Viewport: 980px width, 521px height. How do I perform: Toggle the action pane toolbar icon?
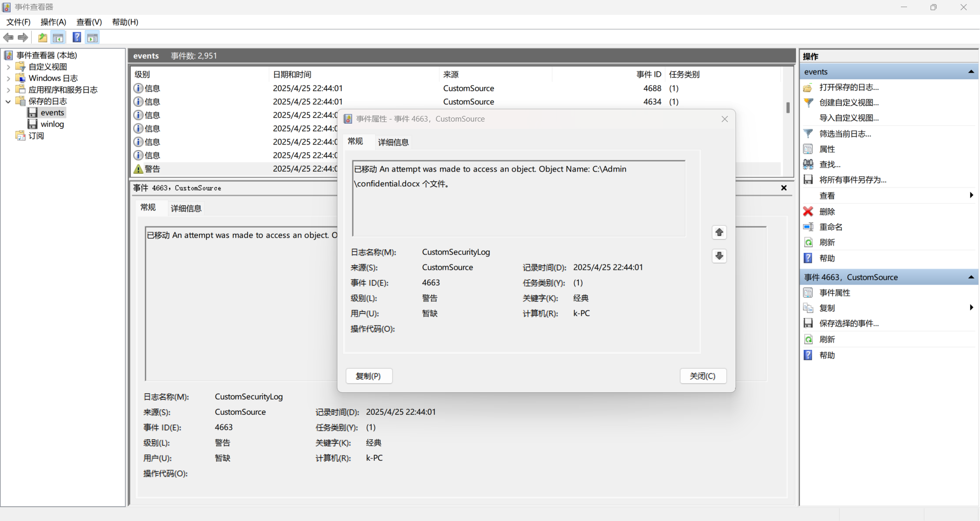pos(92,37)
